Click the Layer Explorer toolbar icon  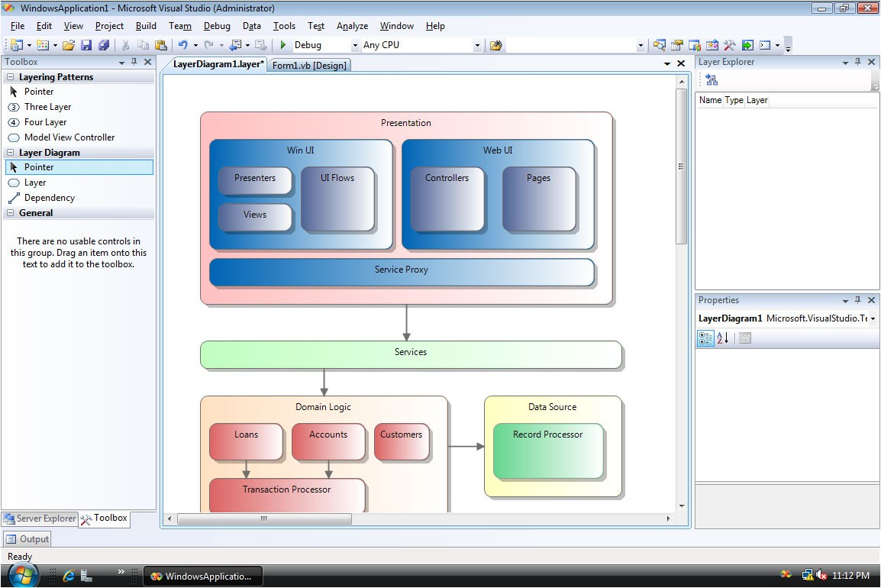(711, 80)
